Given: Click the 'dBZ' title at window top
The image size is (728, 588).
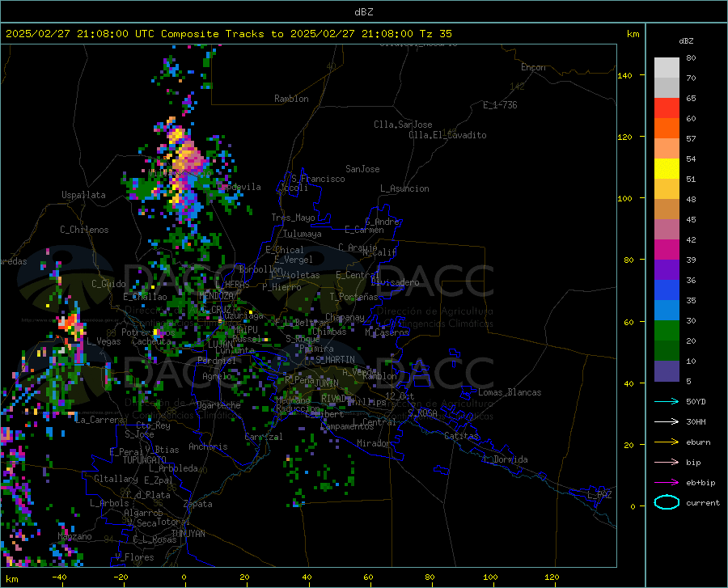Looking at the screenshot, I should point(363,12).
